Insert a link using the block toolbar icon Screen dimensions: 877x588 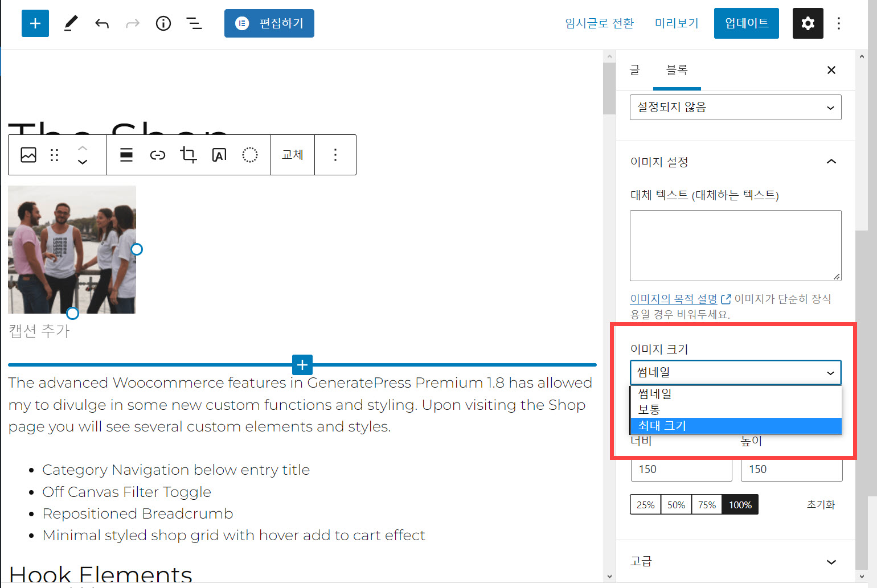[x=157, y=154]
